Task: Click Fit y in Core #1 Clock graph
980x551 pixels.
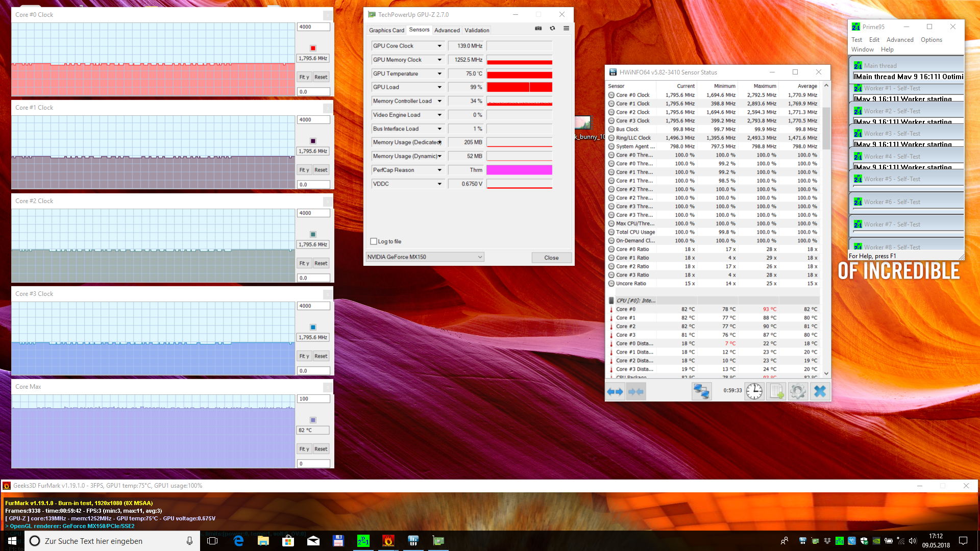Action: coord(304,170)
